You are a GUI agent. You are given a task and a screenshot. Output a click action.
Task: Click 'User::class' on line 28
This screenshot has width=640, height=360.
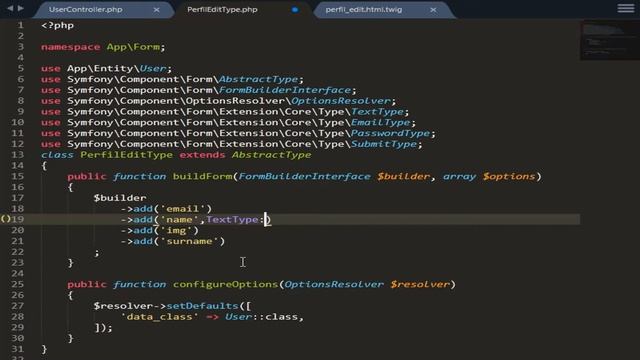point(262,317)
